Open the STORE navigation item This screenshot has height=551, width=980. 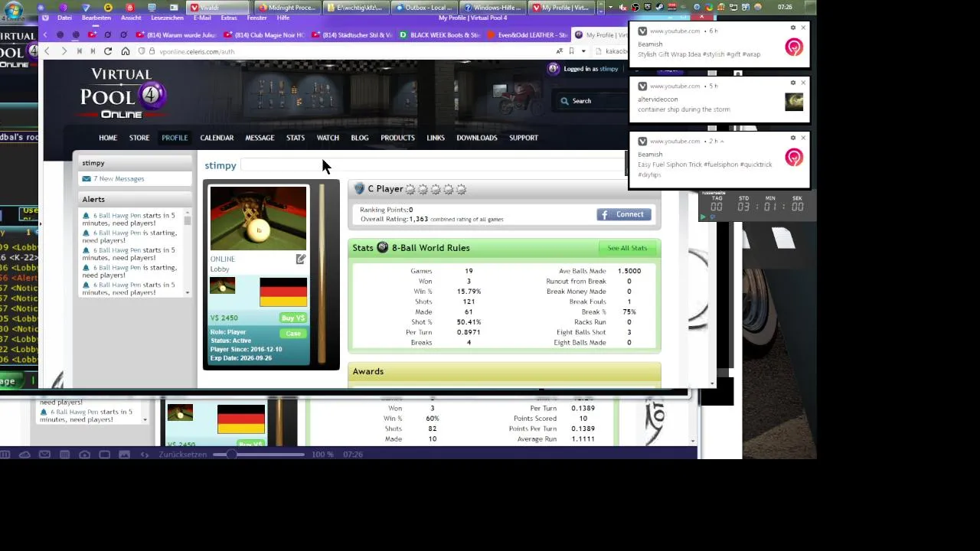point(139,138)
